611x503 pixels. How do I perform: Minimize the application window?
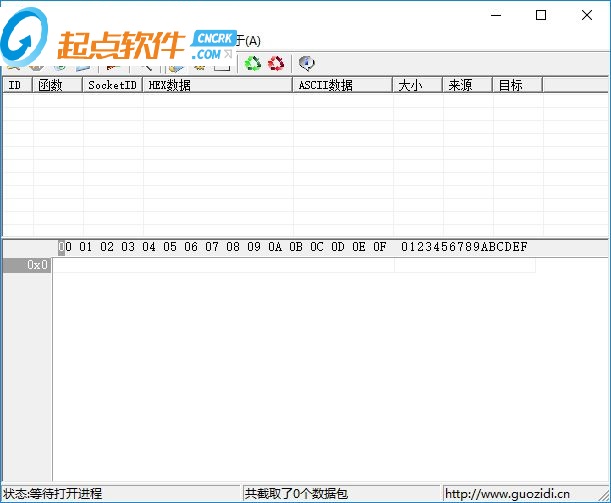(x=496, y=15)
